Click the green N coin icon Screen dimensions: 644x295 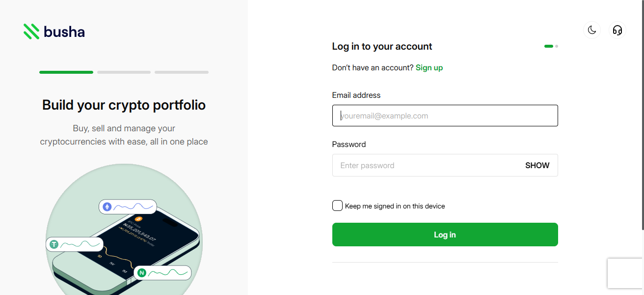point(142,272)
